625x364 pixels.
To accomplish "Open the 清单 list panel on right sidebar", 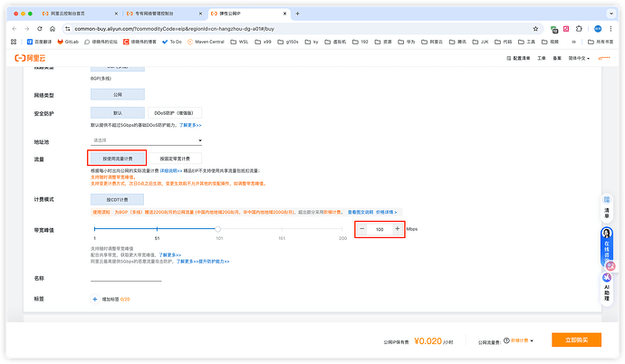I will pos(607,214).
